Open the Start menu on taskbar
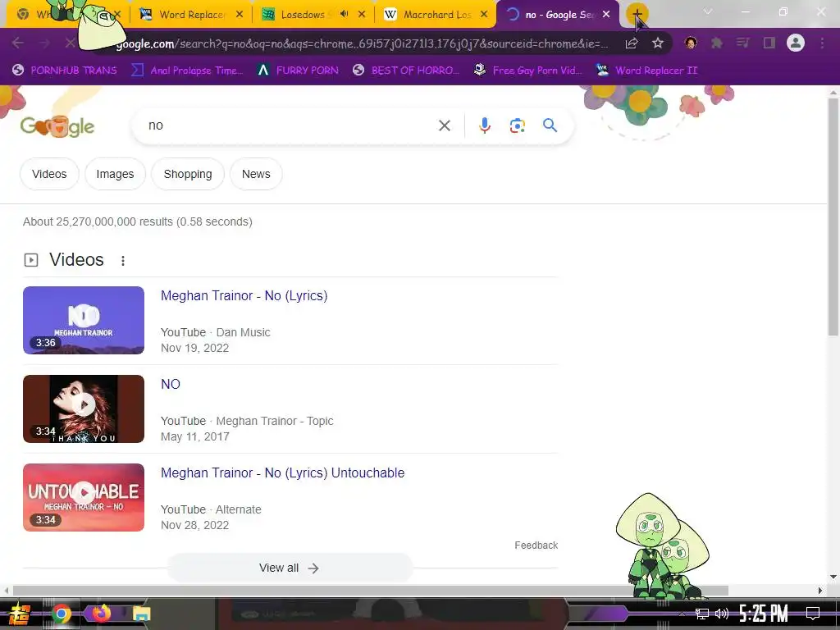The height and width of the screenshot is (630, 840). coord(18,614)
